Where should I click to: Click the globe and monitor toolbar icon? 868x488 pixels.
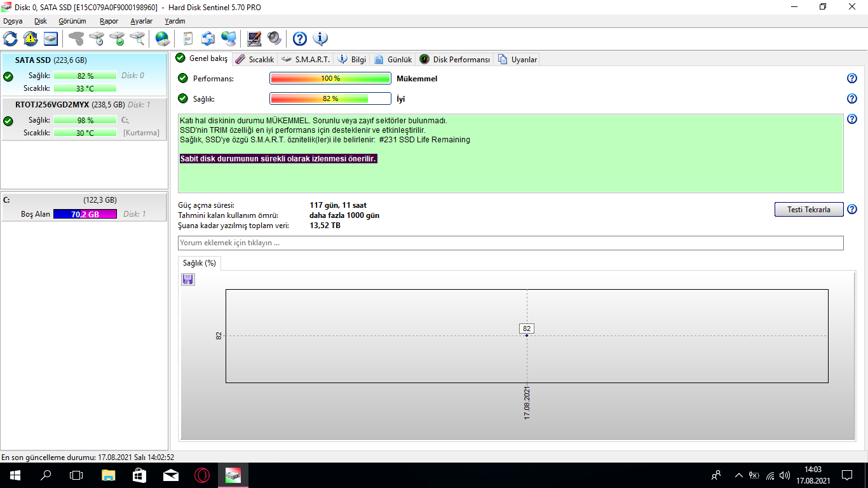click(x=229, y=39)
